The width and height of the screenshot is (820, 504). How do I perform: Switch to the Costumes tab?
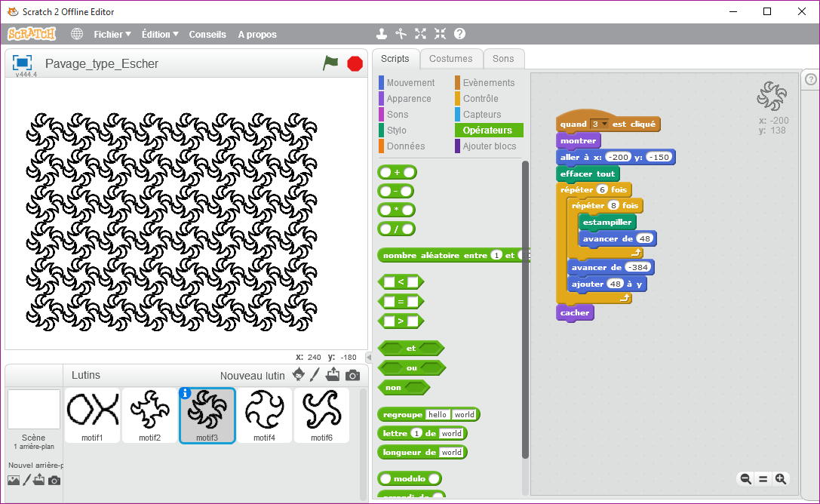click(x=450, y=59)
